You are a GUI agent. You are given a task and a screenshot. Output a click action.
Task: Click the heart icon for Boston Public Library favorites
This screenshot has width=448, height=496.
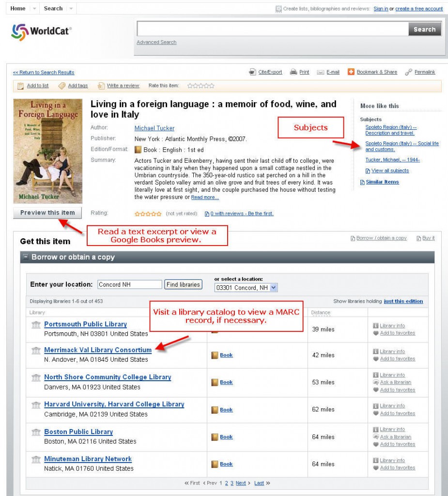point(376,444)
